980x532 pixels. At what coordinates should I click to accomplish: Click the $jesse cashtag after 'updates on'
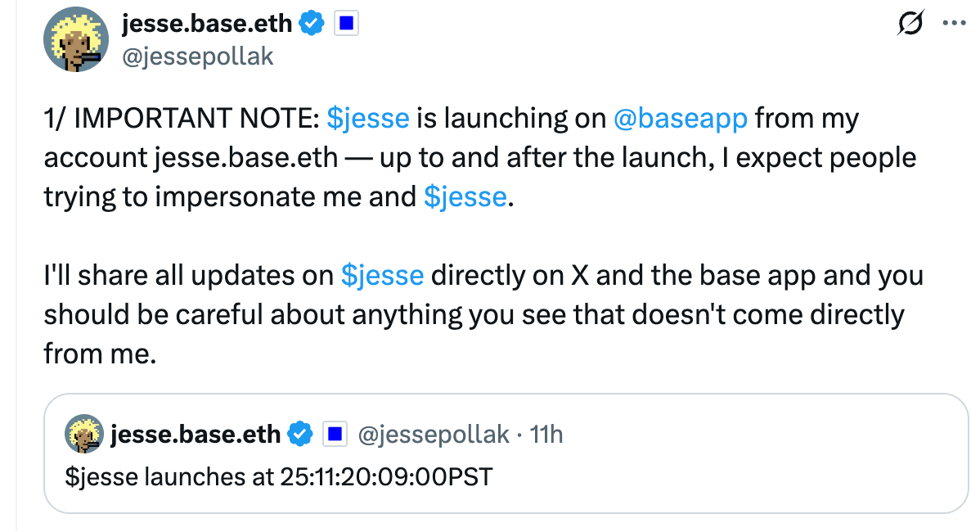pyautogui.click(x=382, y=275)
